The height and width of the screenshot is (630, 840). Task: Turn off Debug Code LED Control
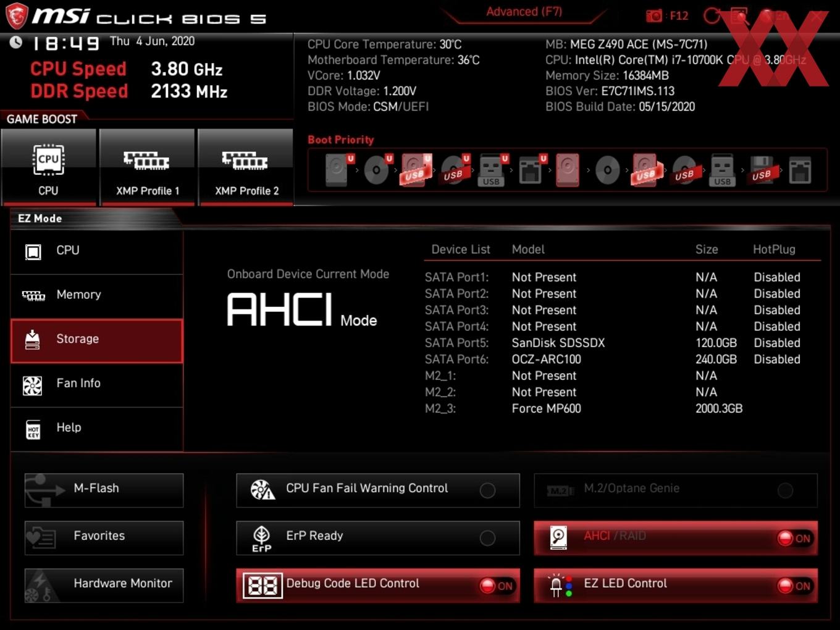(x=497, y=586)
